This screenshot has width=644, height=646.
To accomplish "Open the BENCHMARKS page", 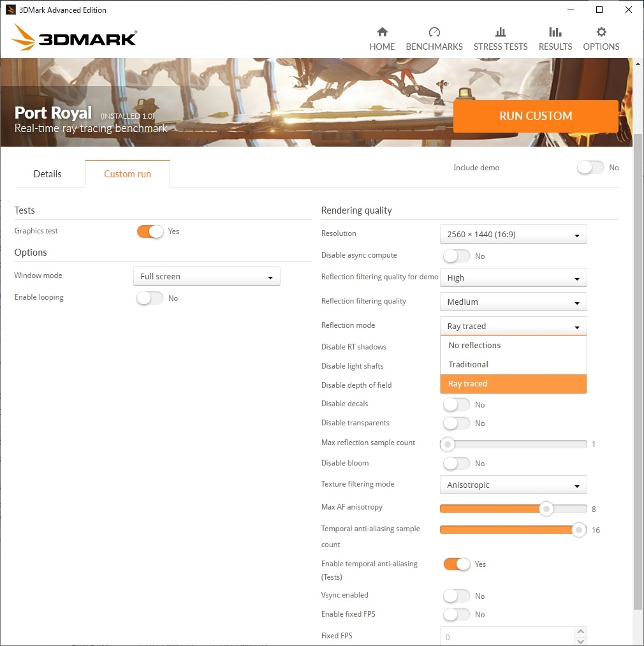I will pos(434,47).
